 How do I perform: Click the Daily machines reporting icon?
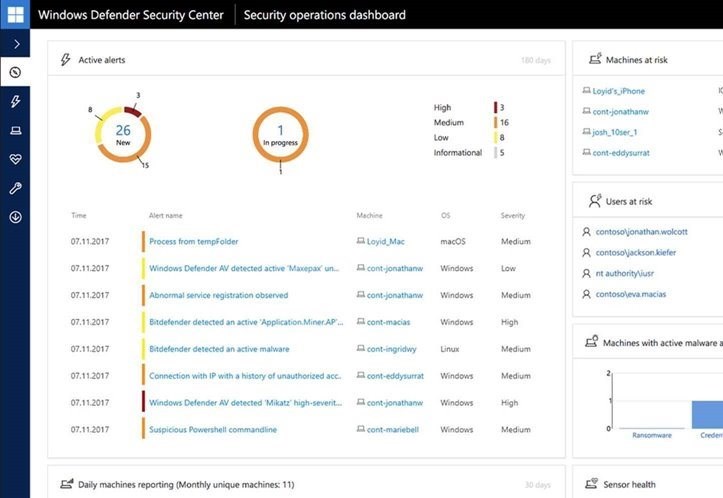(x=67, y=484)
